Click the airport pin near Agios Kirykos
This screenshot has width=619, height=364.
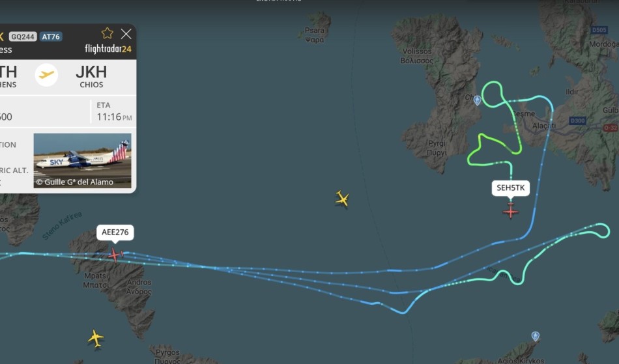point(536,336)
